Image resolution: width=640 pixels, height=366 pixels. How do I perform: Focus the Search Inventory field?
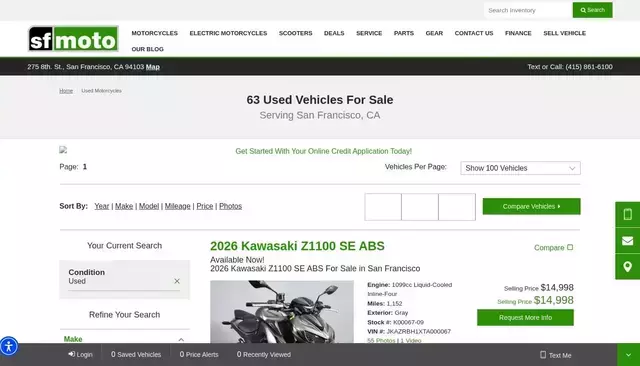528,10
